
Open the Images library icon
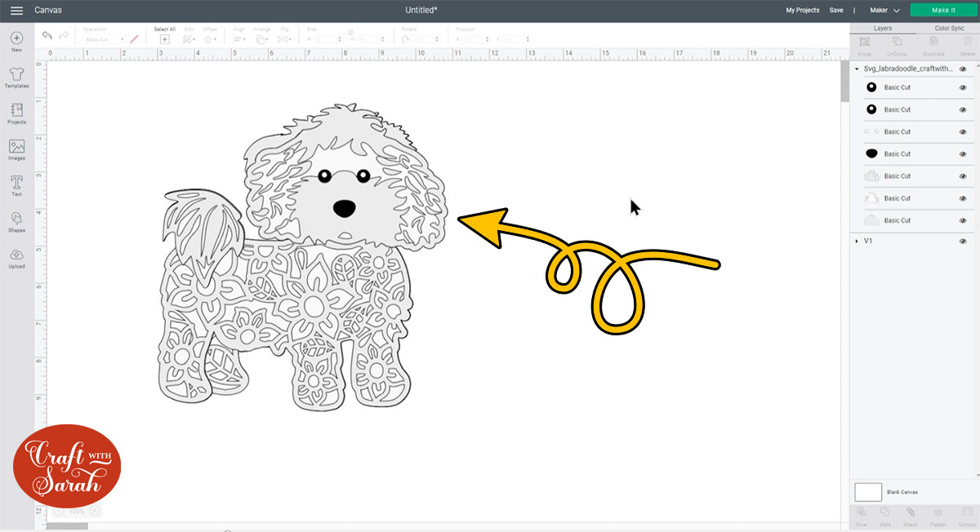click(16, 148)
